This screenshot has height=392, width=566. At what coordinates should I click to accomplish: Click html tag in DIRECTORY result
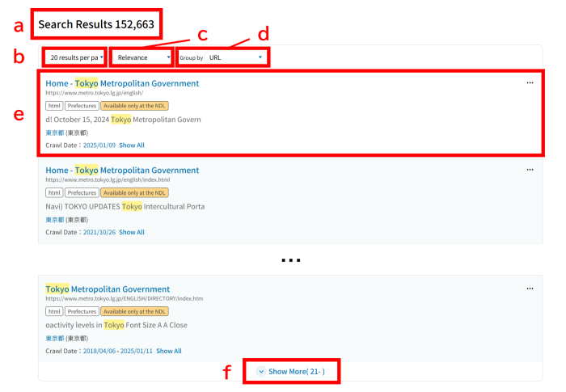click(54, 311)
